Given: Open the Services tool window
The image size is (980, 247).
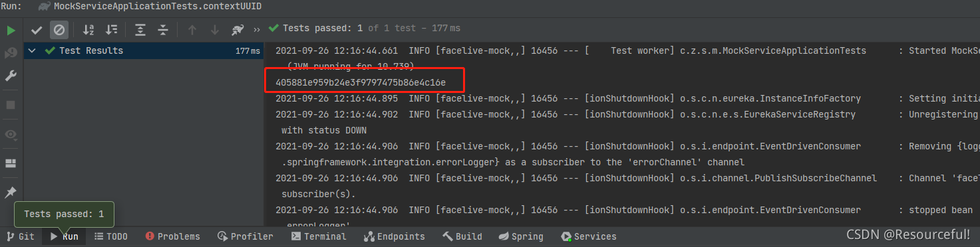Looking at the screenshot, I should pyautogui.click(x=589, y=236).
